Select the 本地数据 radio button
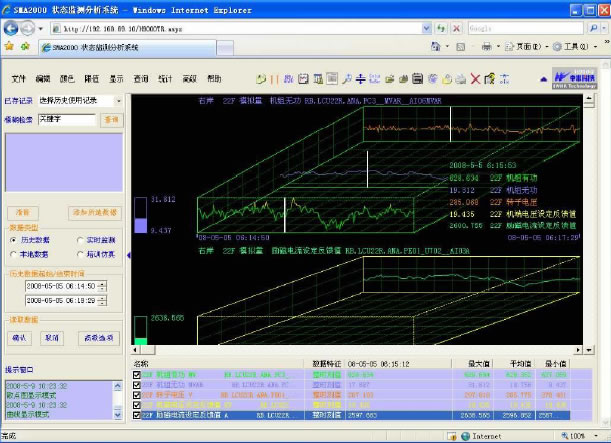Viewport: 611px width, 443px height. click(x=13, y=254)
